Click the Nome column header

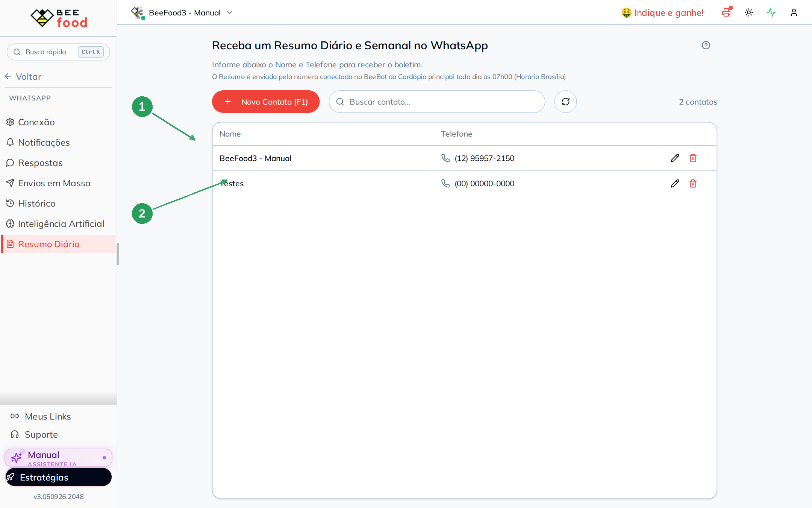(230, 134)
